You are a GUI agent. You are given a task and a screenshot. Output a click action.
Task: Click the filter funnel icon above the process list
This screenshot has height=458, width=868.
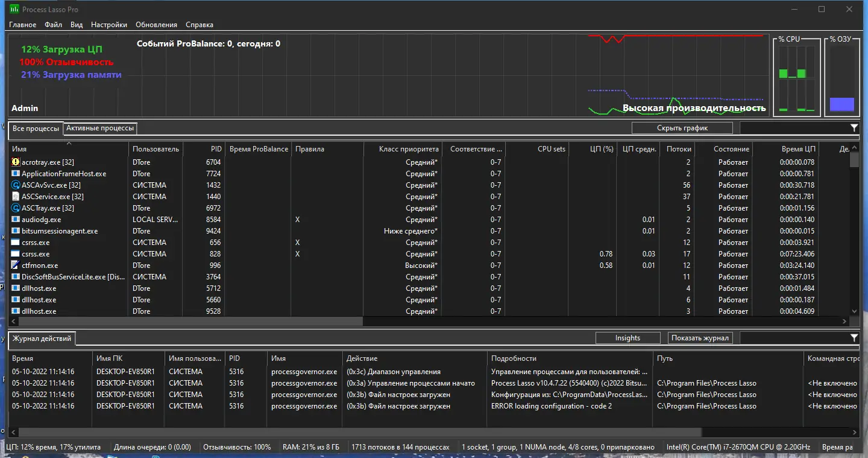[x=854, y=128]
